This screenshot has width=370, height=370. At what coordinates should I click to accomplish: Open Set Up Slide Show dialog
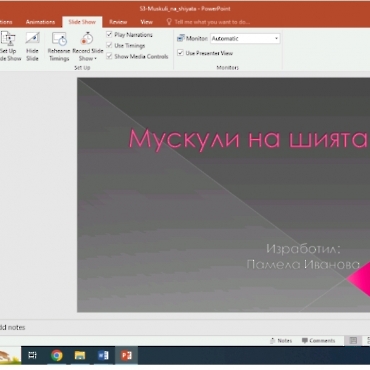8,46
